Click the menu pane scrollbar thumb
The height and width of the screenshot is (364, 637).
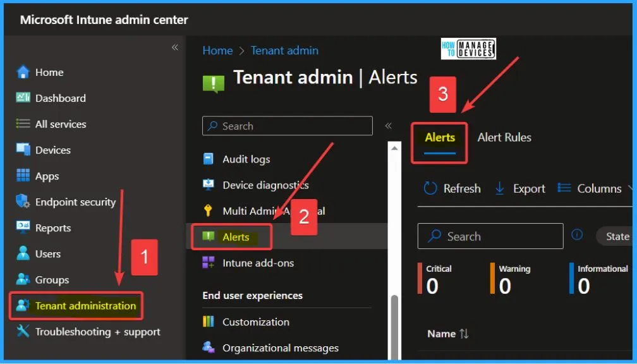pos(394,327)
